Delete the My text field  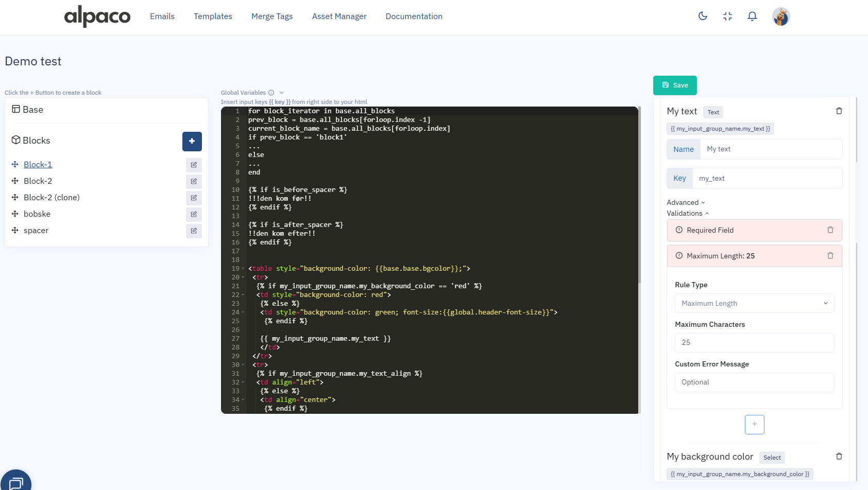(x=839, y=111)
